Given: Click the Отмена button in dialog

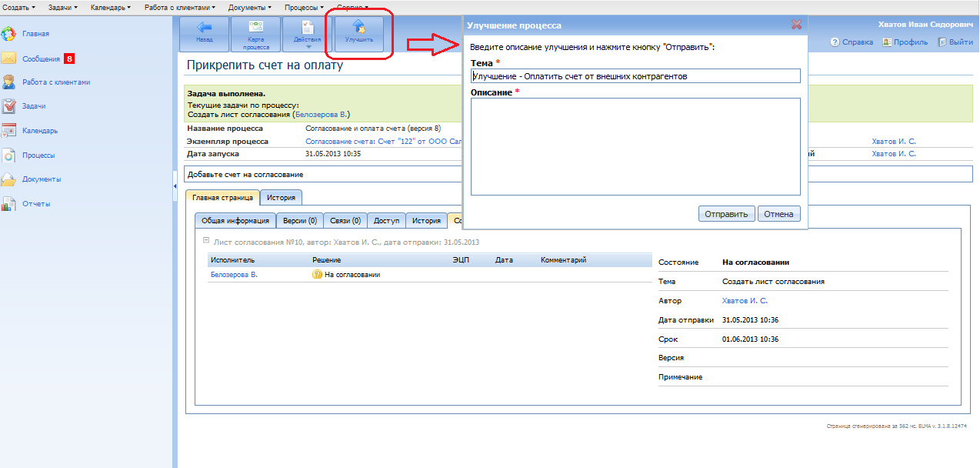Looking at the screenshot, I should pyautogui.click(x=778, y=214).
